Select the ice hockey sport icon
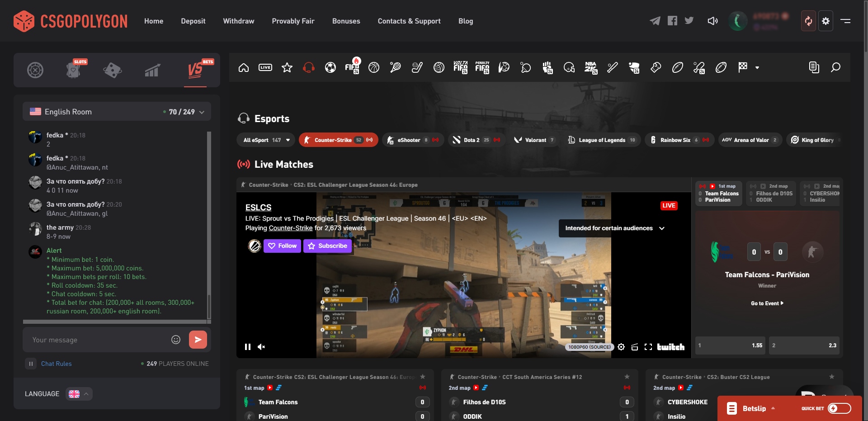Screen dimensions: 868x421 [x=417, y=68]
